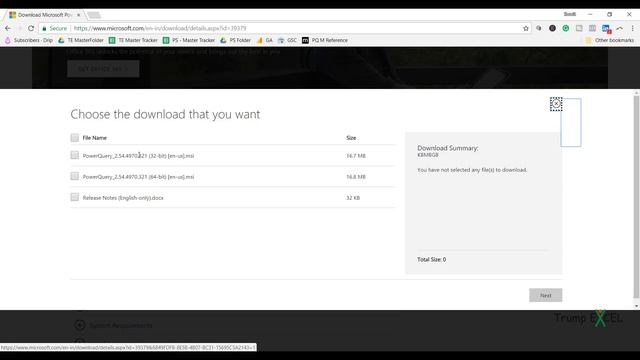The height and width of the screenshot is (360, 640).
Task: Check the PowerQuery 64-bit msi checkbox
Action: tap(74, 176)
